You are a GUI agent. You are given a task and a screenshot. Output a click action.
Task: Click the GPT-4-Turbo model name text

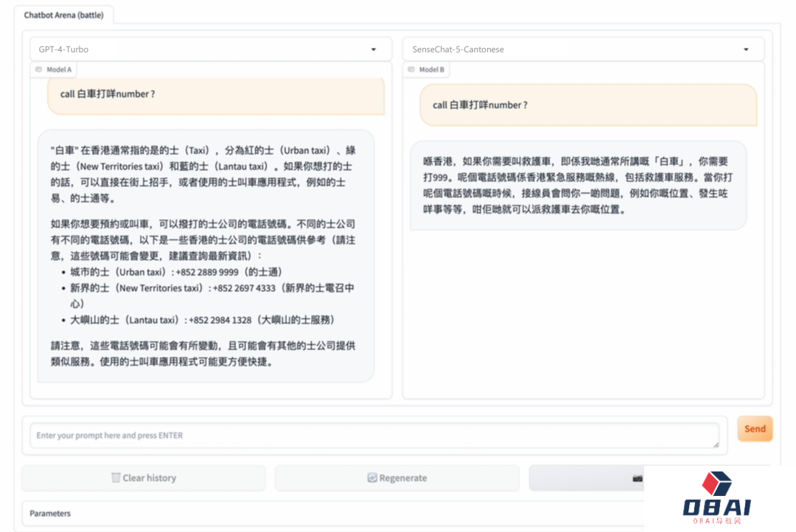click(x=63, y=49)
